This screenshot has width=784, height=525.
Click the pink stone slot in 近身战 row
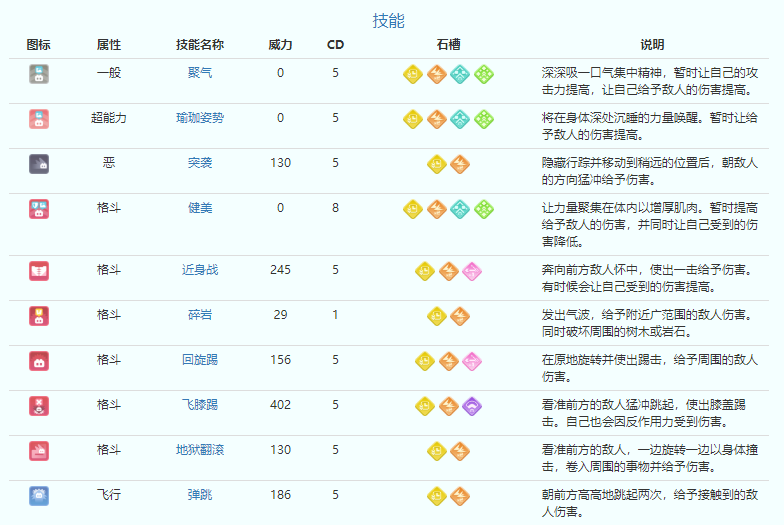point(472,270)
